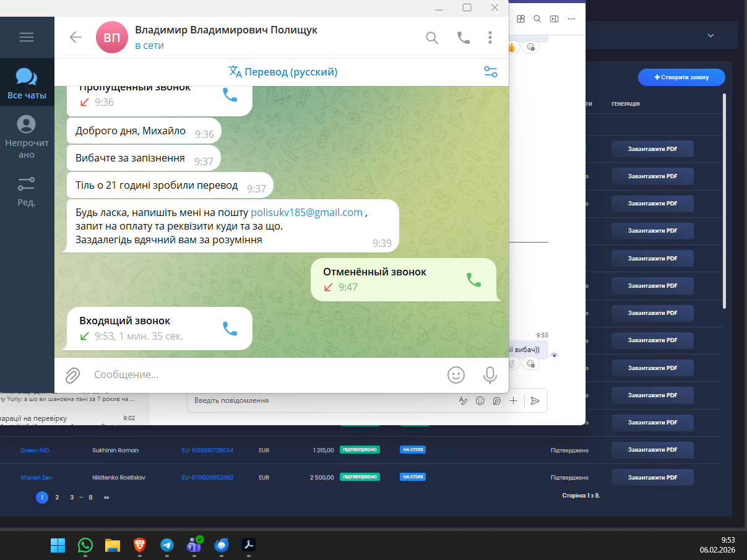Record a voice message with the microphone
747x560 pixels.
pyautogui.click(x=490, y=374)
